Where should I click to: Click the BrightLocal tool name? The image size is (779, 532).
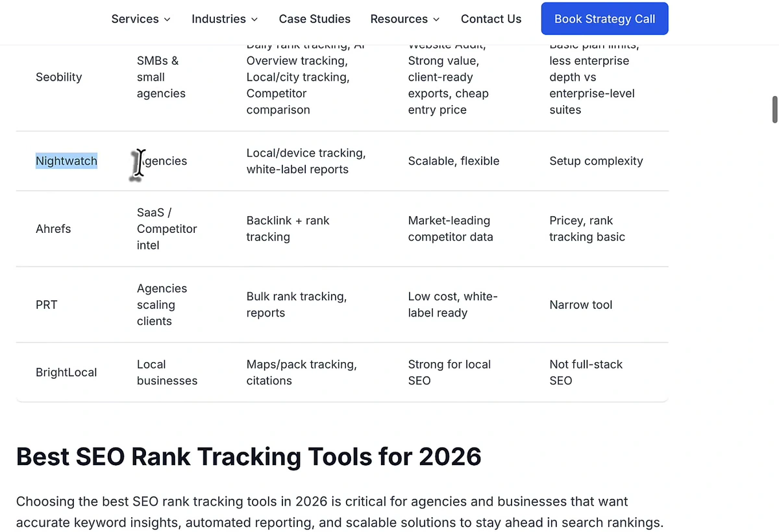[66, 372]
